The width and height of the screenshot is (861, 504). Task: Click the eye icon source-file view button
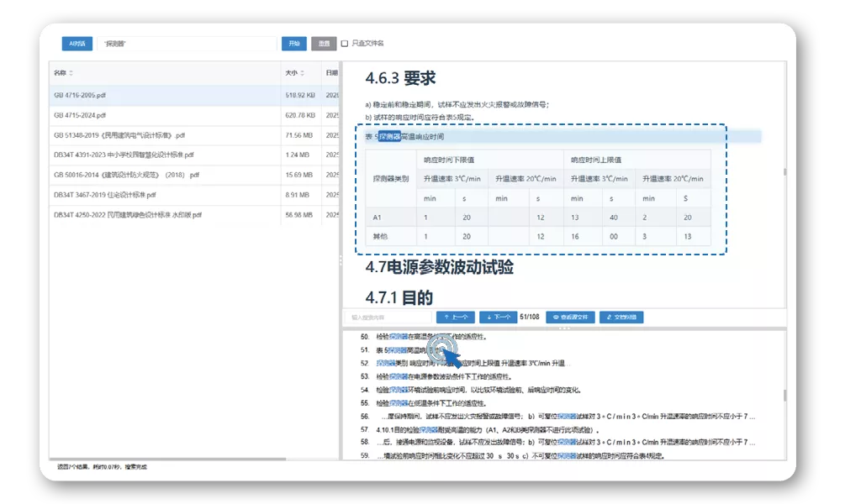pyautogui.click(x=570, y=317)
